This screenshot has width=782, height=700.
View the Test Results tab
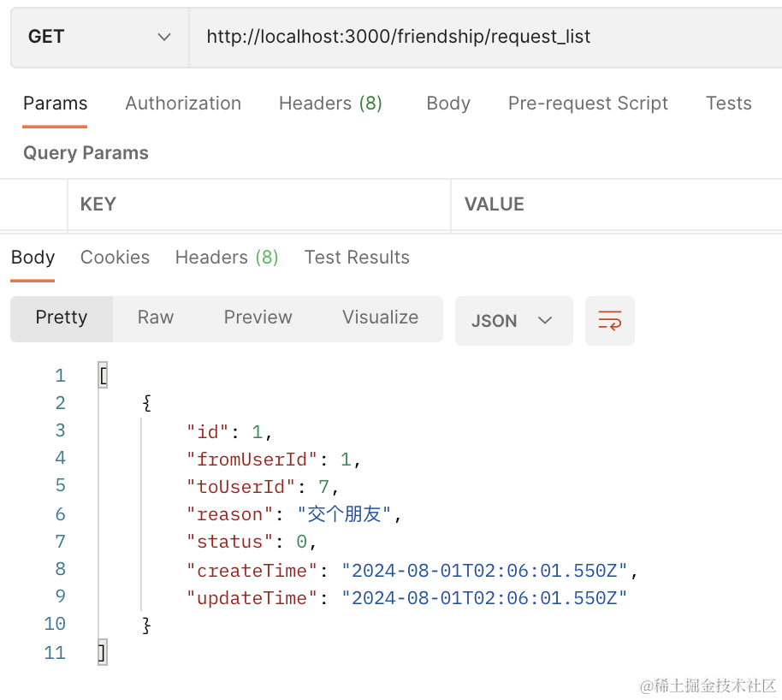[x=357, y=258]
